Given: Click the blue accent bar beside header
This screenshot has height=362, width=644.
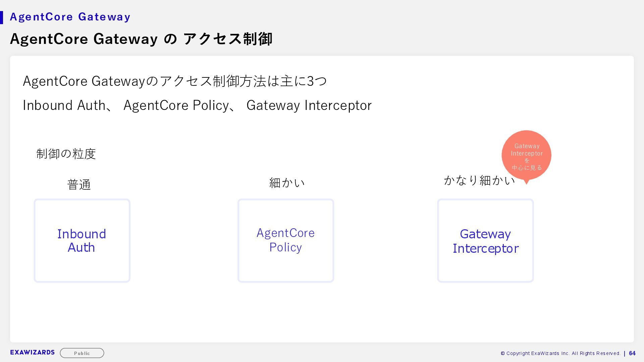Looking at the screenshot, I should (x=2, y=17).
